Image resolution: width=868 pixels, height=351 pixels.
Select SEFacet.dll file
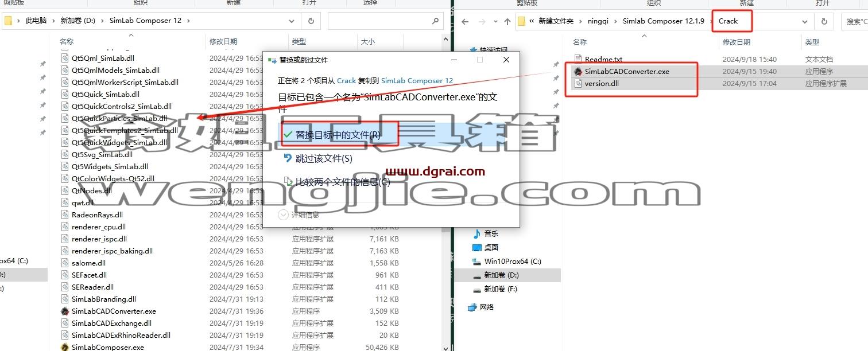point(89,275)
